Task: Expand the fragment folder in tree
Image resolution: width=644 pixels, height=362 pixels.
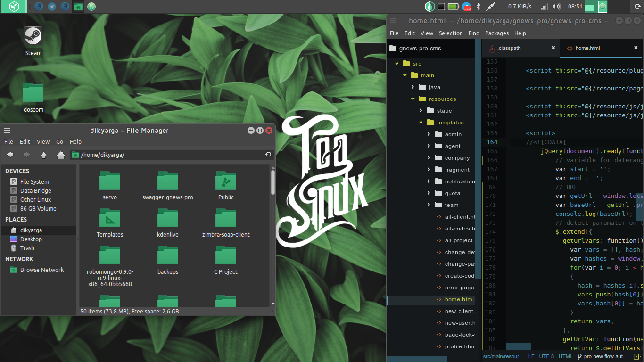Action: coord(429,170)
